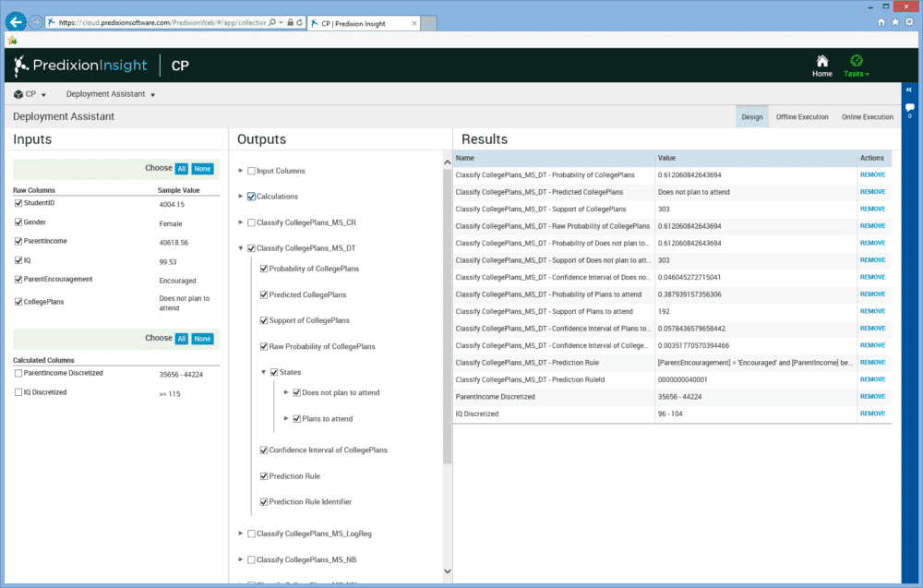Uncheck Predicted CollegePlans output

(x=264, y=294)
